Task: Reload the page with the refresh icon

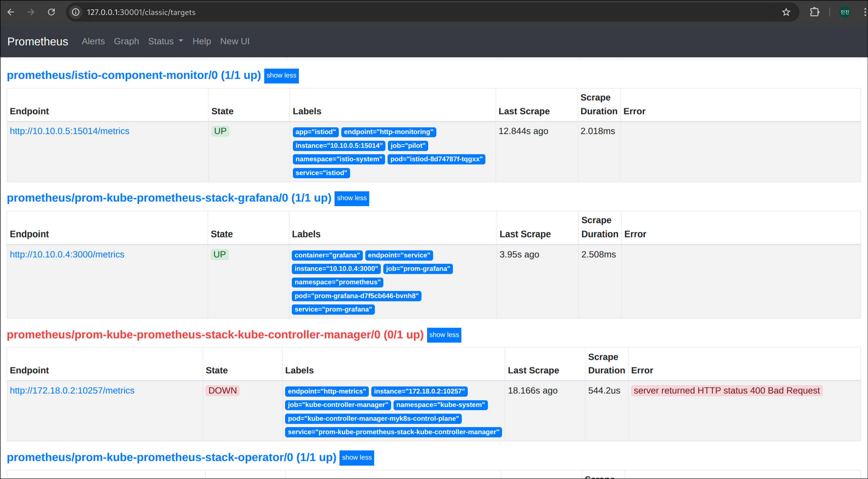Action: pos(52,12)
